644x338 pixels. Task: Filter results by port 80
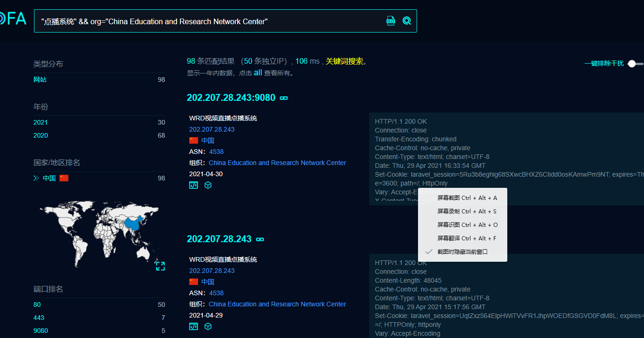click(37, 305)
